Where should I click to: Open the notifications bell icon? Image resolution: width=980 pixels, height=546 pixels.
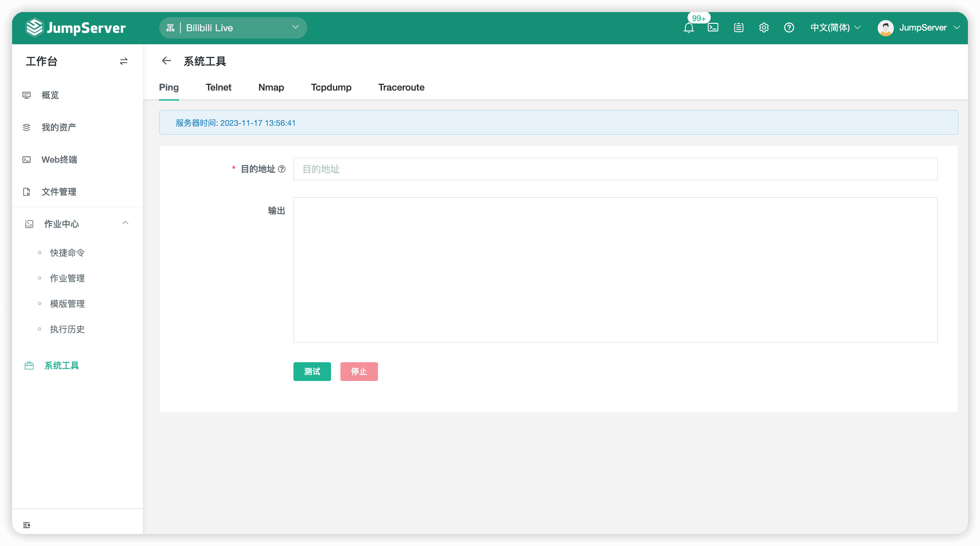689,28
